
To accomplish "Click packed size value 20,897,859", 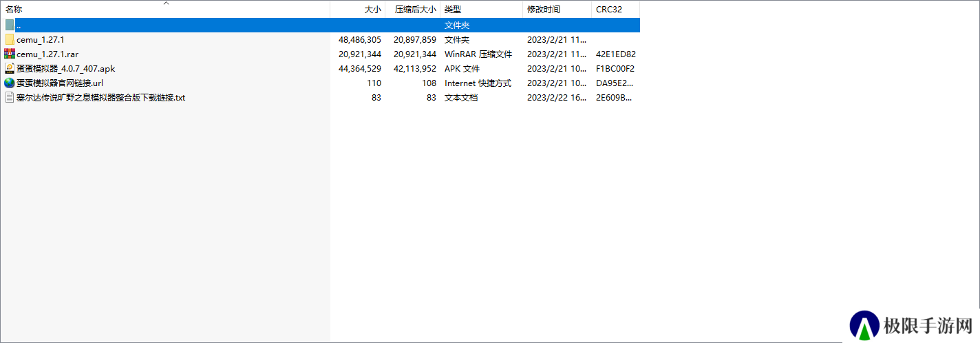I will (x=415, y=39).
